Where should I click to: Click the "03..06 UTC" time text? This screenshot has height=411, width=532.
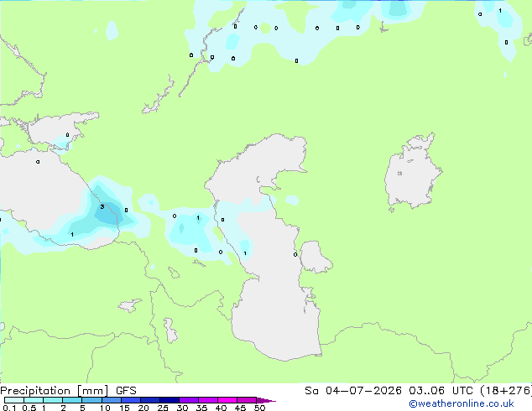(x=441, y=391)
